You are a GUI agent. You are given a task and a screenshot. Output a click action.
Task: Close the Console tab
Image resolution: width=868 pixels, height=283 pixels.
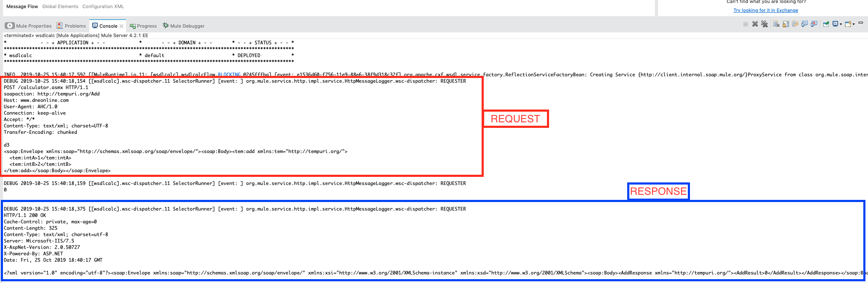122,26
